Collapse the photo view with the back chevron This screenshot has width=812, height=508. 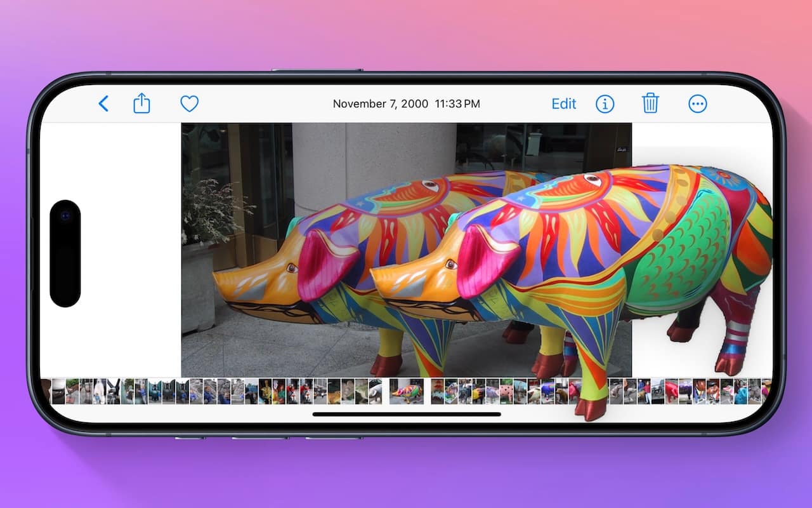click(x=103, y=104)
